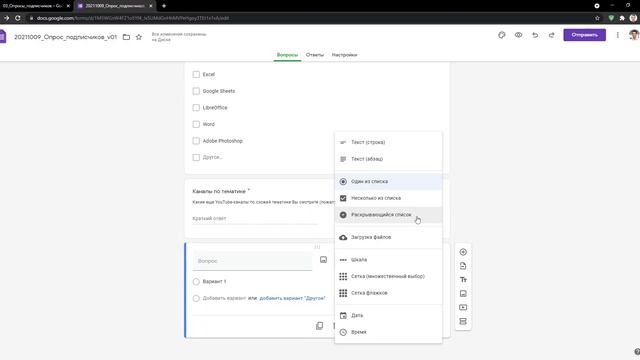Viewport: 640px width, 360px height.
Task: Choose Загрузка файлов question type
Action: pos(388,237)
